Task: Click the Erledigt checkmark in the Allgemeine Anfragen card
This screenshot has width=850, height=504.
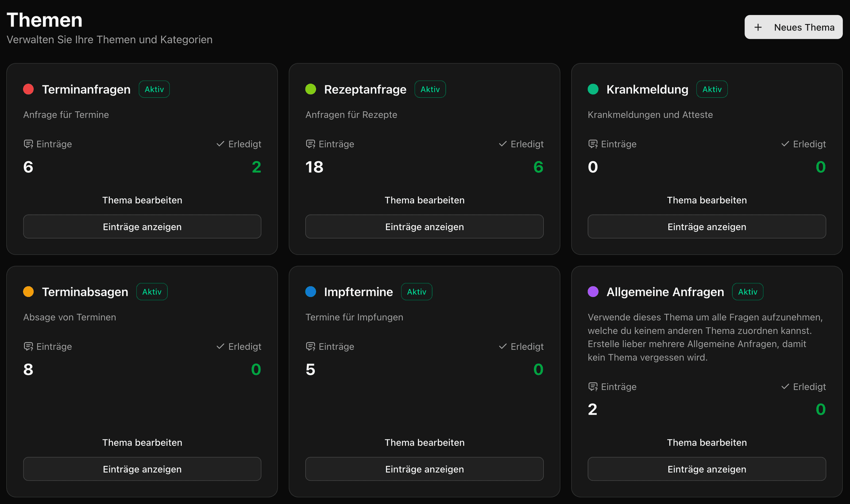Action: (785, 387)
